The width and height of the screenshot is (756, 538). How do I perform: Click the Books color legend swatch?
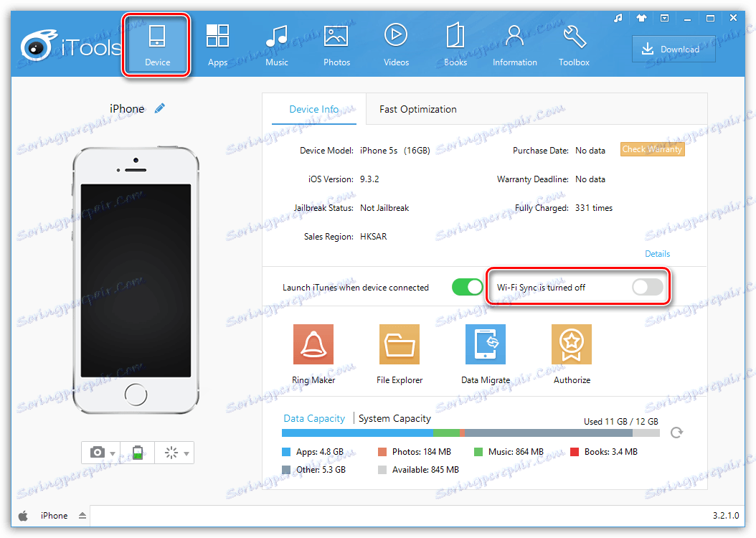click(575, 452)
